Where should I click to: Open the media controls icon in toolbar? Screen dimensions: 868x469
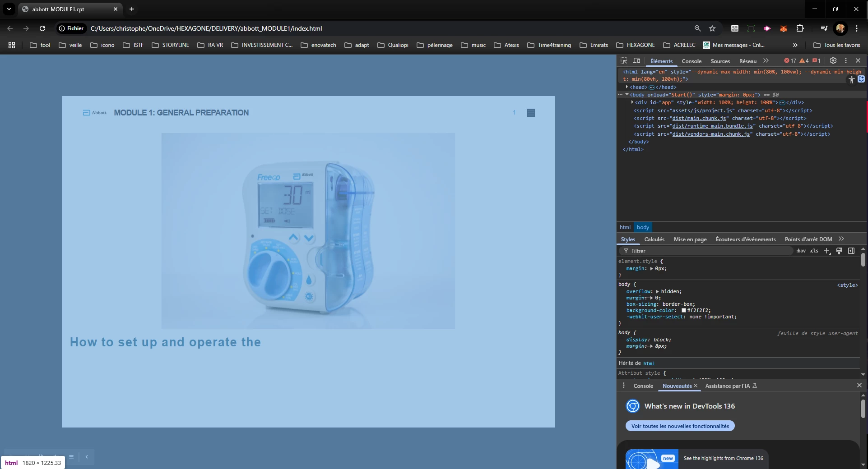pyautogui.click(x=824, y=28)
